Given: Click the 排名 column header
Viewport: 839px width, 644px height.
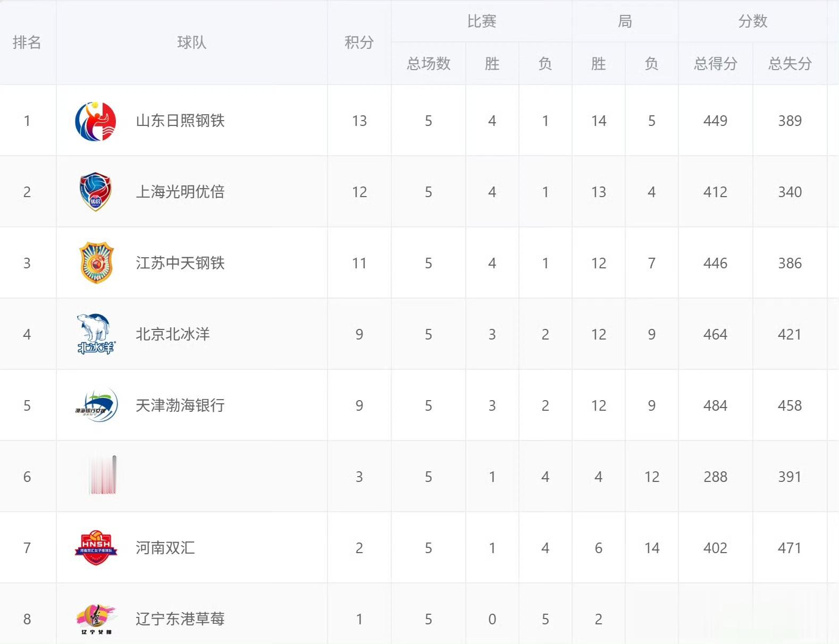Looking at the screenshot, I should [x=27, y=43].
